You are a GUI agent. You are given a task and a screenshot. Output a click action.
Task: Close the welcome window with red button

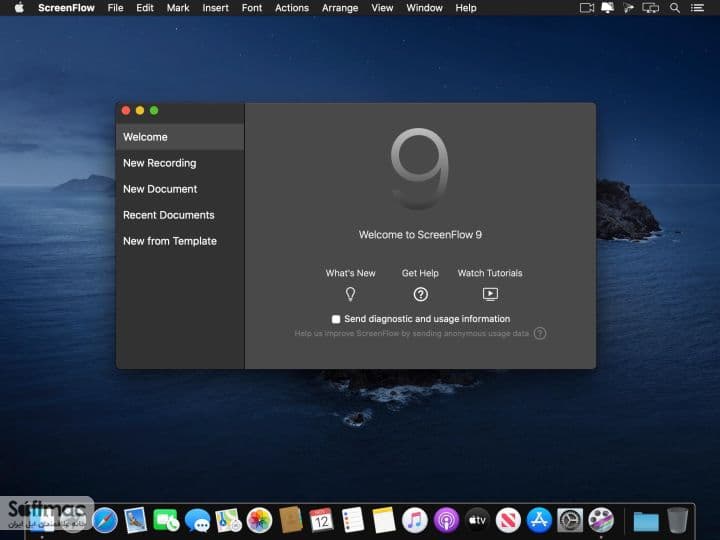tap(126, 111)
